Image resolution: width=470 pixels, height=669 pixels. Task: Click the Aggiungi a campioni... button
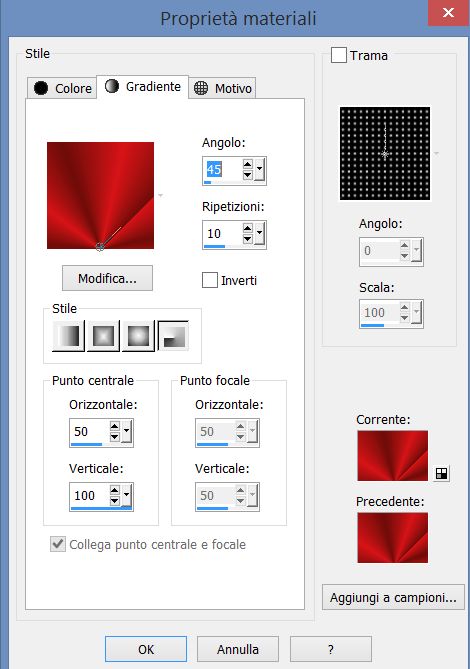coord(393,597)
